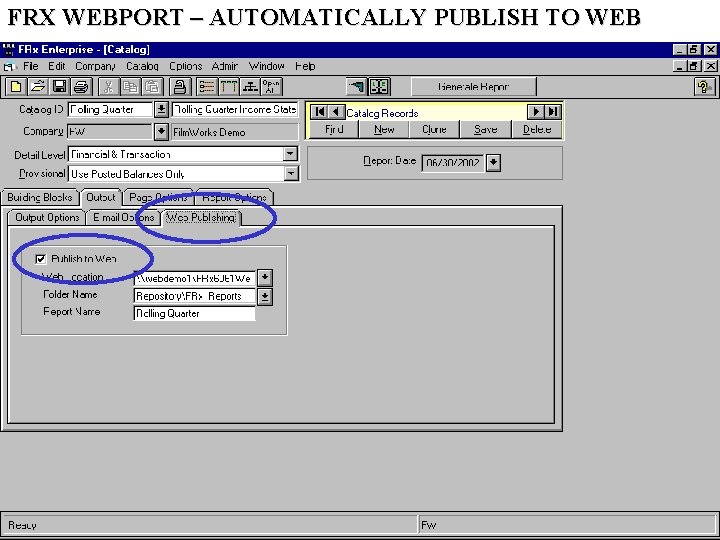720x540 pixels.
Task: Go to last catalog record
Action: pyautogui.click(x=552, y=112)
